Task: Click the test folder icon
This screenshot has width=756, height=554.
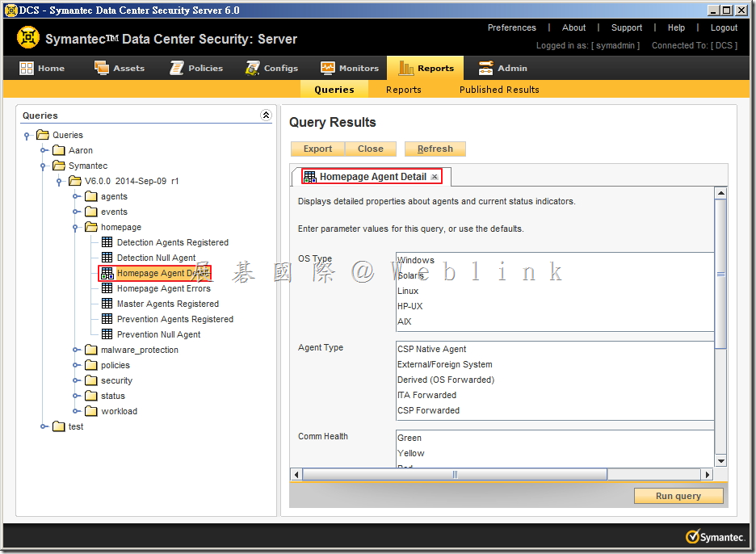Action: [x=58, y=426]
